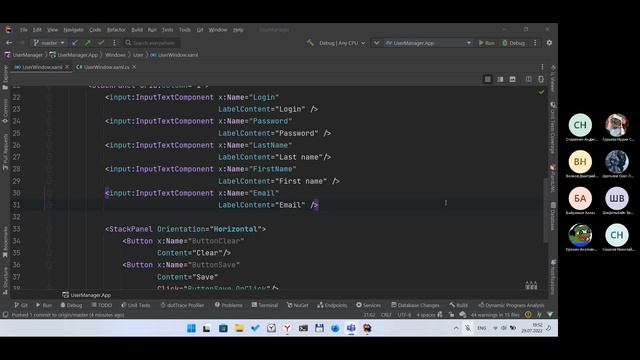The image size is (640, 360).
Task: Open the Services tool window
Action: (368, 305)
